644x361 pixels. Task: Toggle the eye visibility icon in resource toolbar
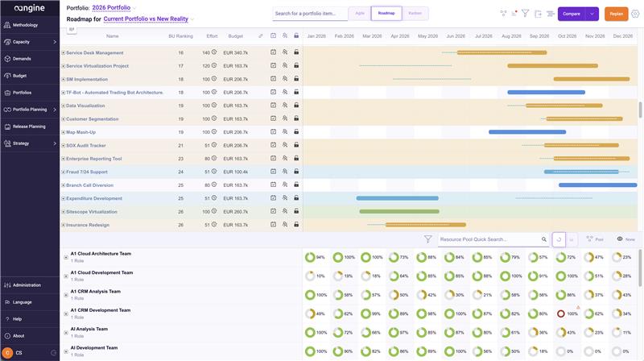click(620, 239)
